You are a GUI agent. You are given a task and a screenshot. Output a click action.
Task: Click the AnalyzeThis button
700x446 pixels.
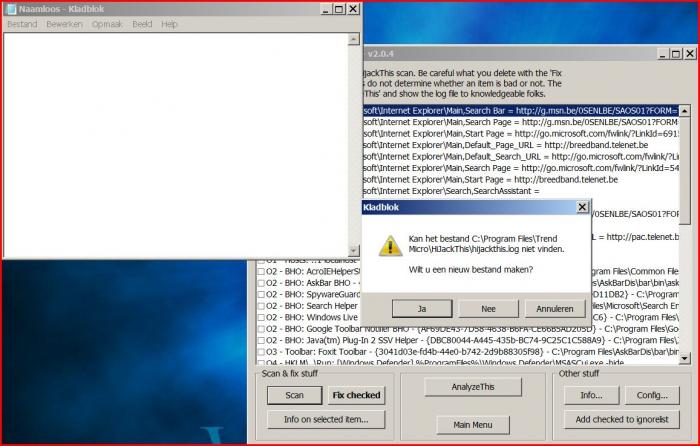tap(473, 387)
